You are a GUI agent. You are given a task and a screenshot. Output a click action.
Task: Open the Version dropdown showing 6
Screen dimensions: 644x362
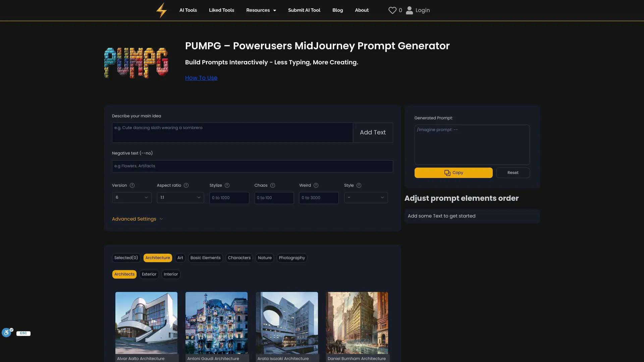132,197
